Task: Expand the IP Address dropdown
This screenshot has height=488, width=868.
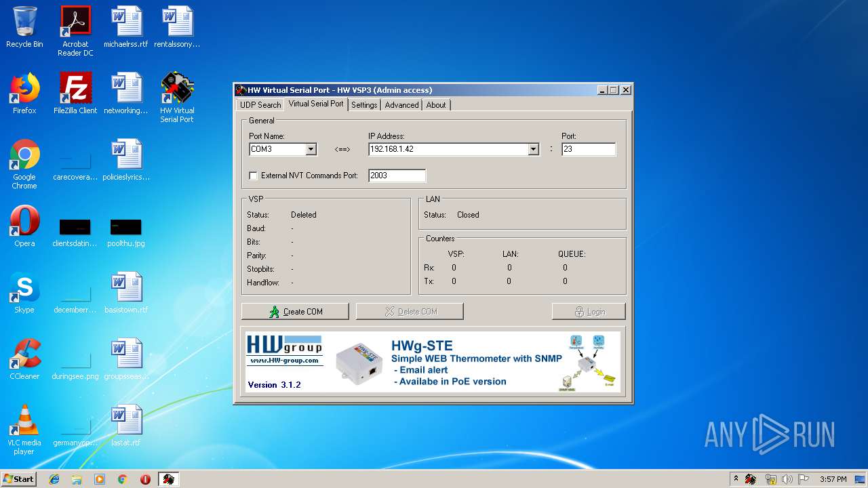Action: 533,149
